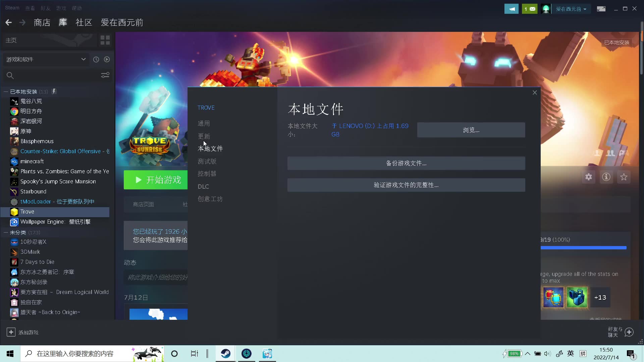Open 控制器 controller properties tab
644x362 pixels.
[x=207, y=174]
